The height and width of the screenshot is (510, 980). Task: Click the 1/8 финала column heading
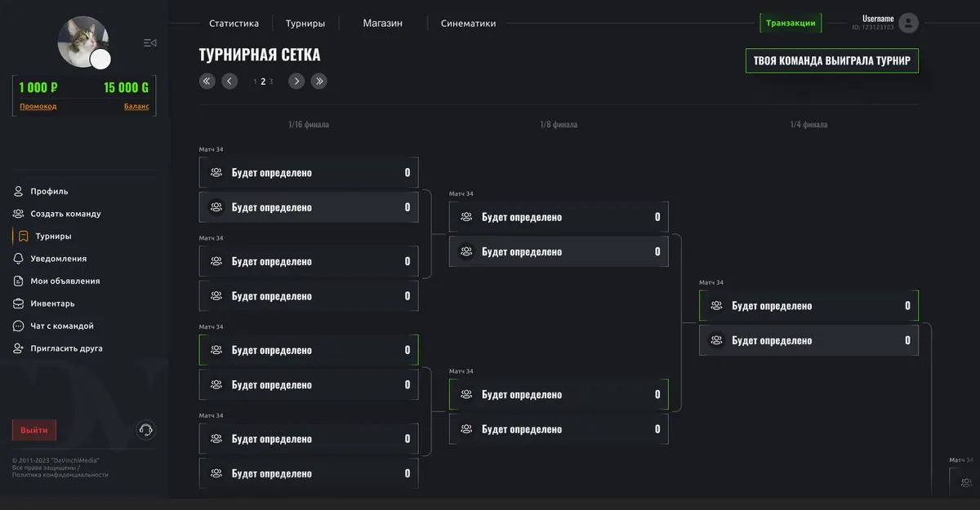[x=559, y=125]
